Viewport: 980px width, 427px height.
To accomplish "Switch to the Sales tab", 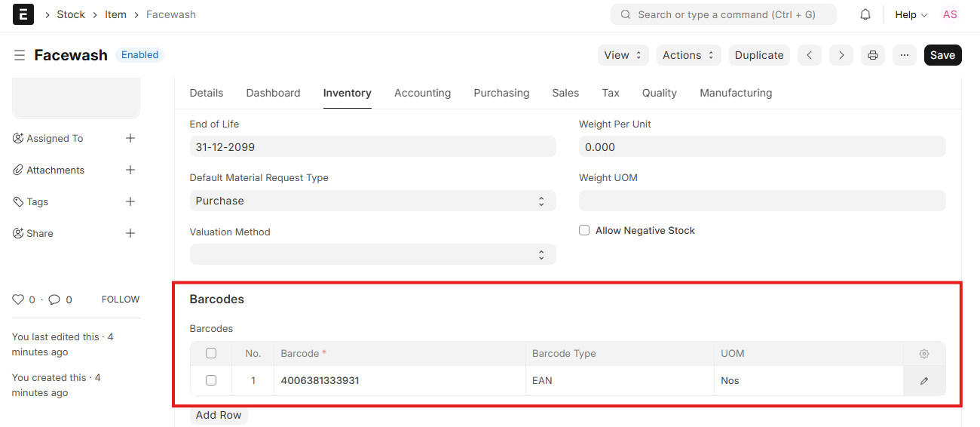I will click(565, 93).
